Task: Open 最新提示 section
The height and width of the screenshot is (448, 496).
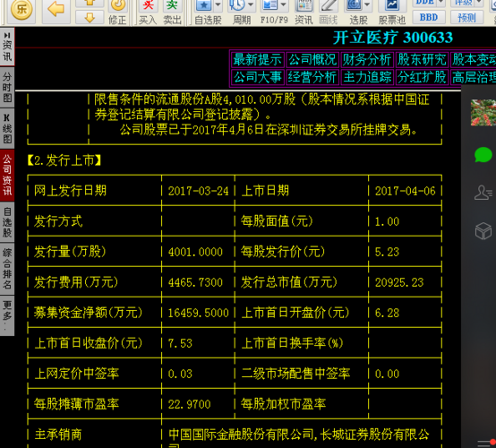Action: 258,59
